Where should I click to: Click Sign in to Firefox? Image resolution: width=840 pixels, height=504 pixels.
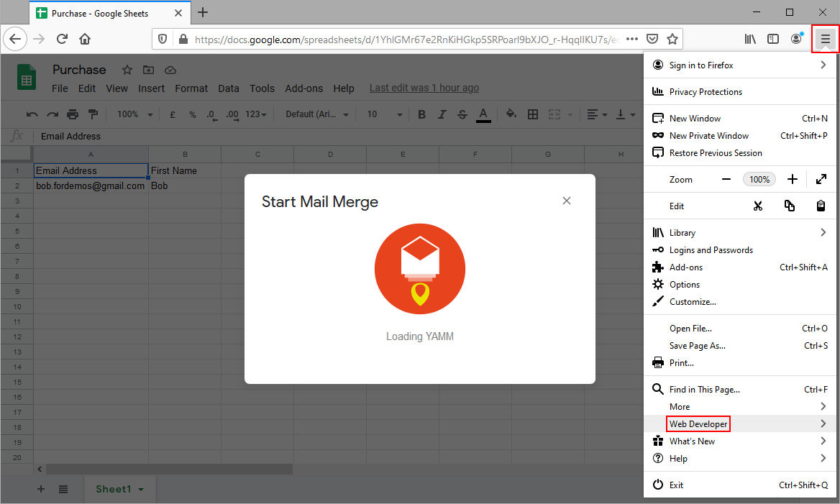pyautogui.click(x=701, y=65)
